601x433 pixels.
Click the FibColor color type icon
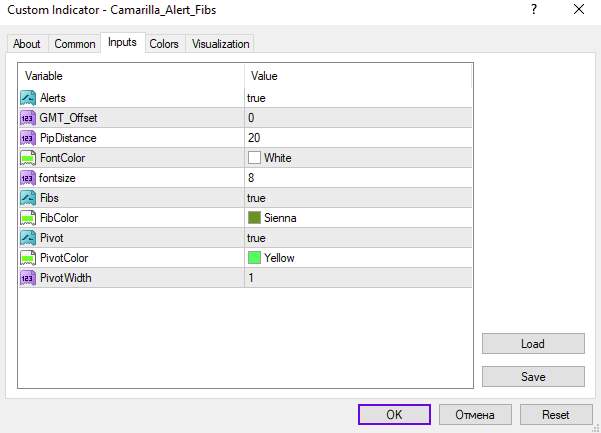click(x=28, y=218)
